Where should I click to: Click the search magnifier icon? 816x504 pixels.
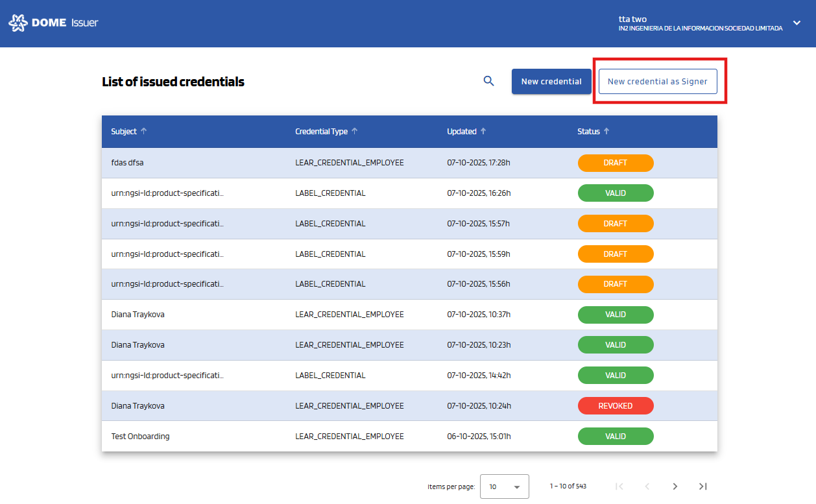[x=489, y=81]
